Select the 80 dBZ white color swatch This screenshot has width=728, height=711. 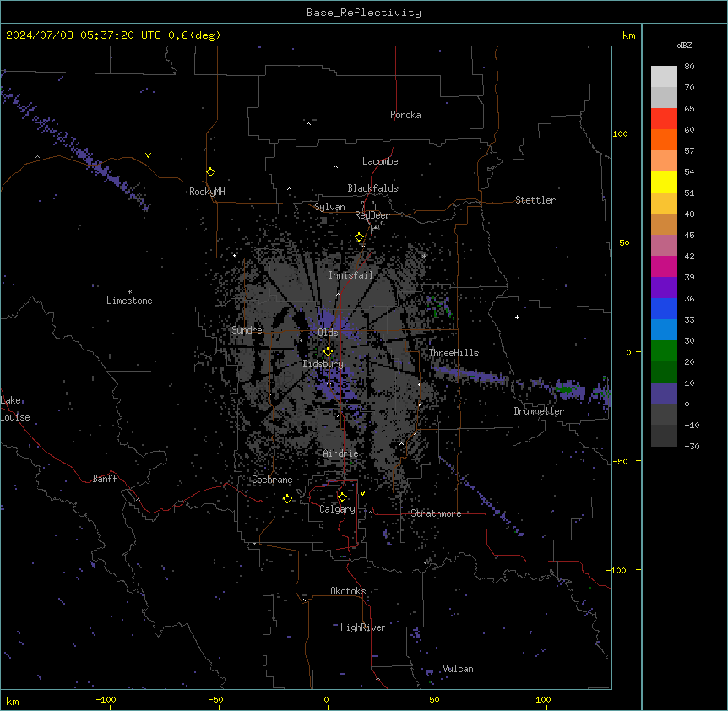pos(664,77)
